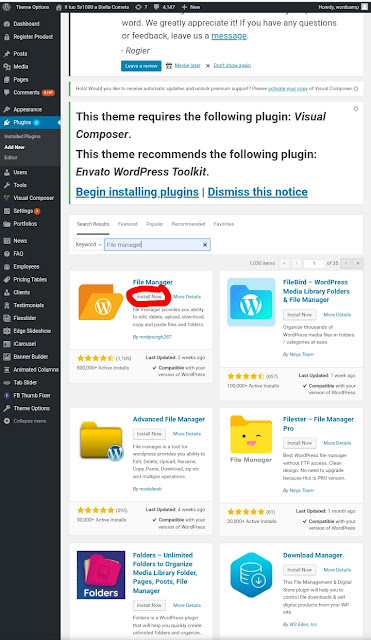371x640 pixels.
Task: Clear the plugin search field
Action: pyautogui.click(x=205, y=244)
